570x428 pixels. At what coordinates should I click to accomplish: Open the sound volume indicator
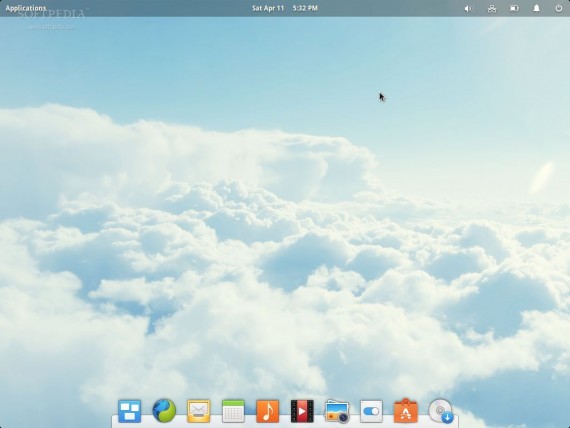(x=469, y=8)
